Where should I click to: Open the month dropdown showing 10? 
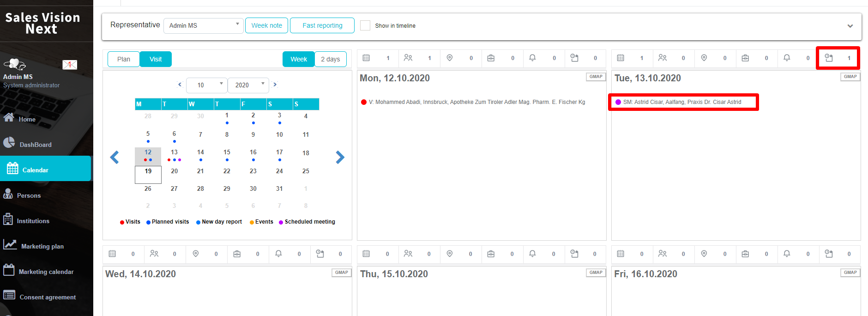[x=206, y=85]
